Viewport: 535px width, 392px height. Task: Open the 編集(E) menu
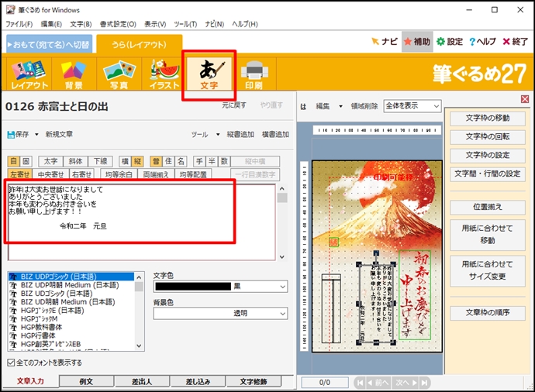pyautogui.click(x=51, y=24)
